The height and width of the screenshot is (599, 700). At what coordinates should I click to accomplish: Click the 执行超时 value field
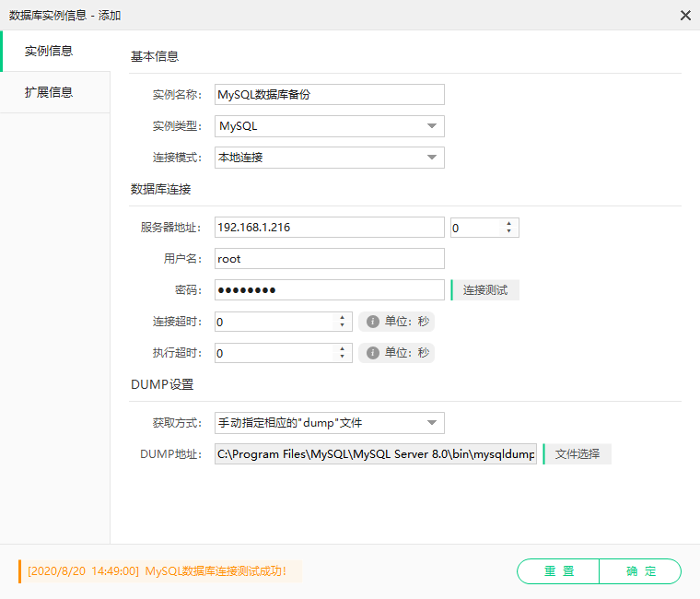[274, 353]
